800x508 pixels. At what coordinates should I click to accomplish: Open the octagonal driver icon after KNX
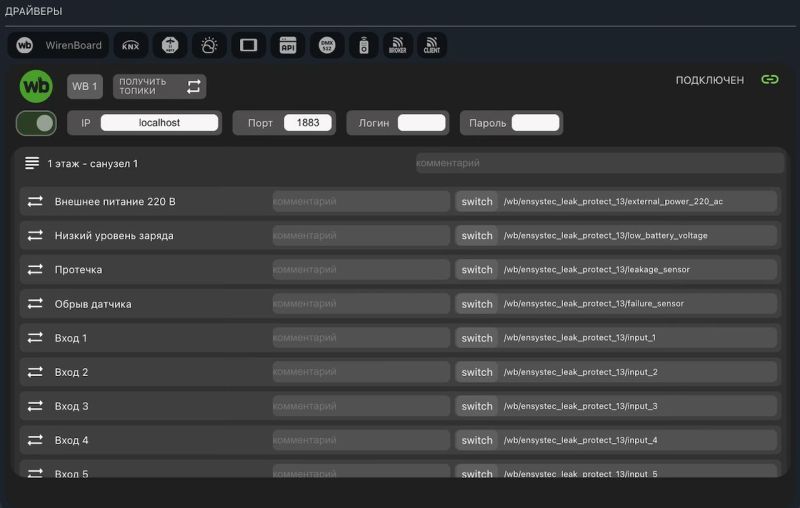tap(170, 45)
